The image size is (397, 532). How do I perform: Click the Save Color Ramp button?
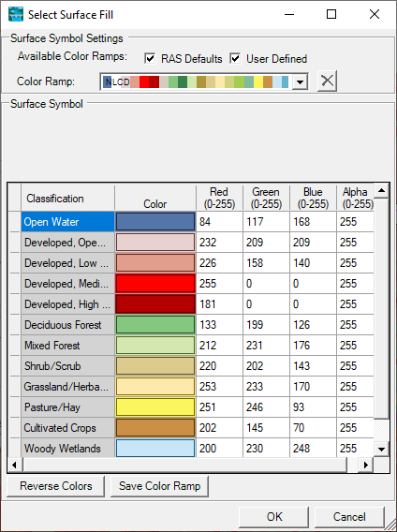tap(159, 486)
